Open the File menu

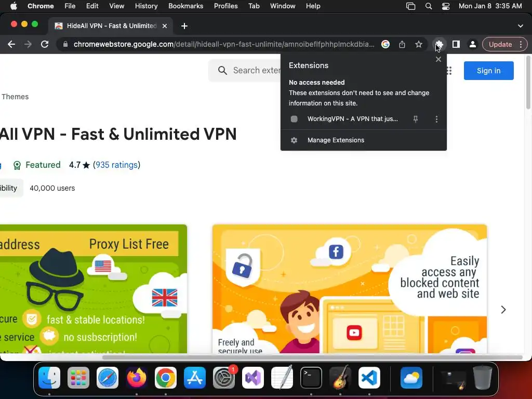point(70,6)
